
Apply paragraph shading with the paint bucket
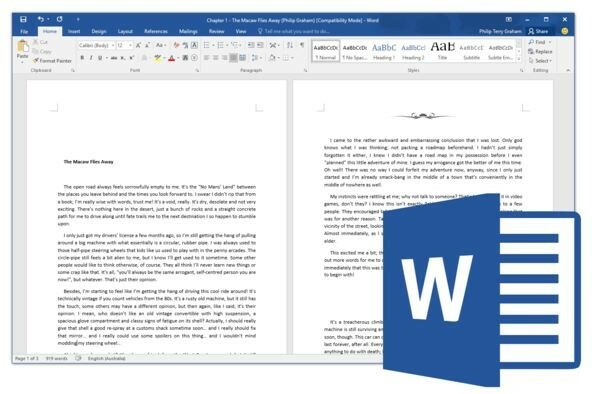click(272, 58)
